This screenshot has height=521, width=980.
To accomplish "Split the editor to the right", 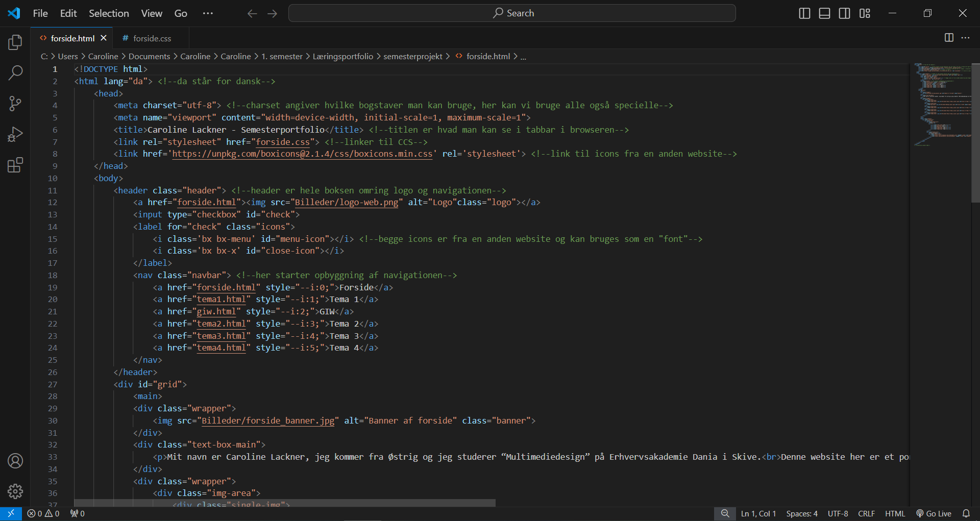I will pos(949,38).
